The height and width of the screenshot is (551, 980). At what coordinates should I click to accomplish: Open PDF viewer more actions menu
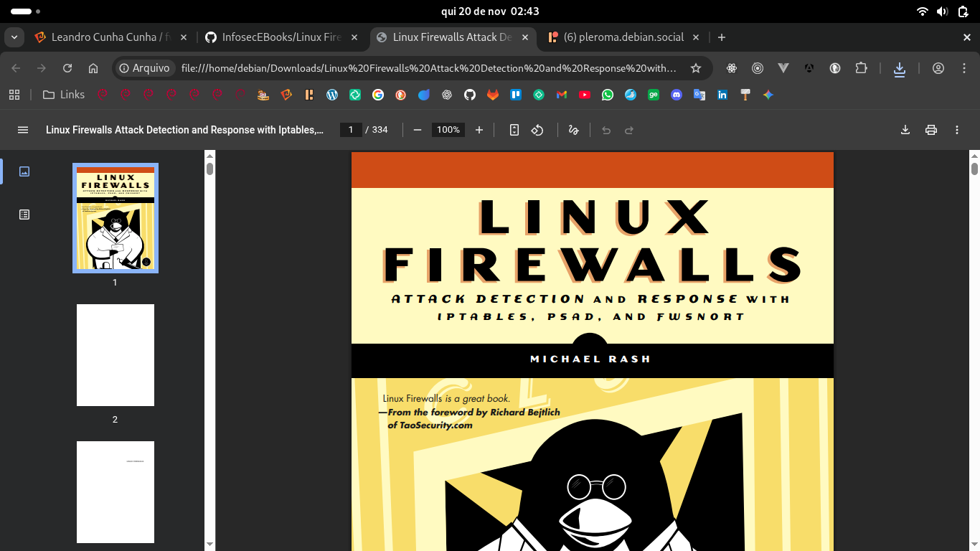(957, 130)
